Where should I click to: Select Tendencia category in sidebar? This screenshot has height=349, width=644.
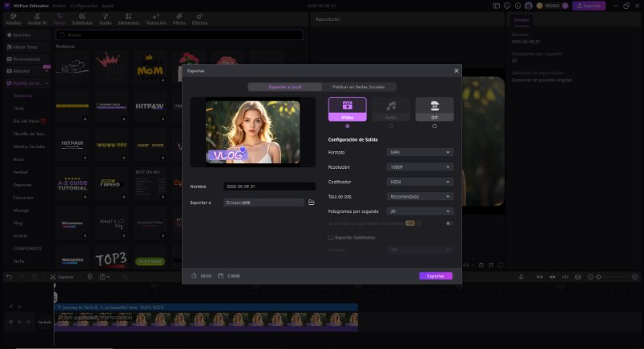pos(23,96)
